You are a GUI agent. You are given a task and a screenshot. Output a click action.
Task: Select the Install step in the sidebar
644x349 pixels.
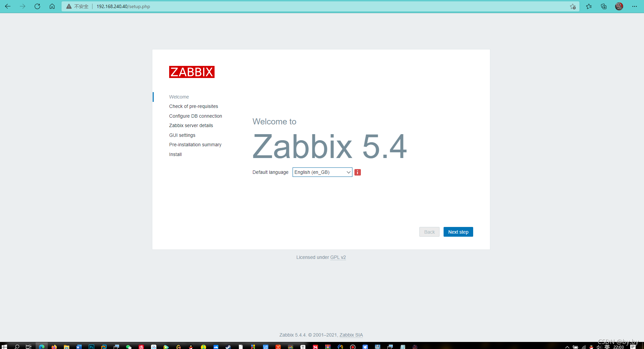[175, 154]
